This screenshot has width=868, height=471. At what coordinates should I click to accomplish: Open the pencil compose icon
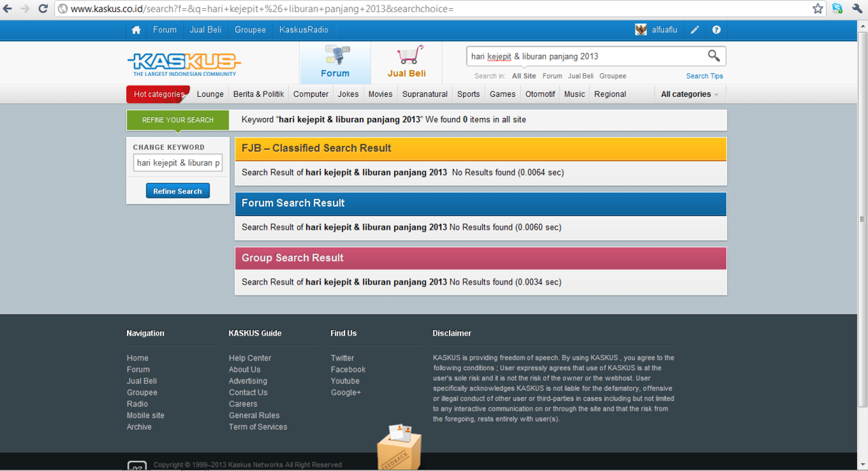click(695, 30)
